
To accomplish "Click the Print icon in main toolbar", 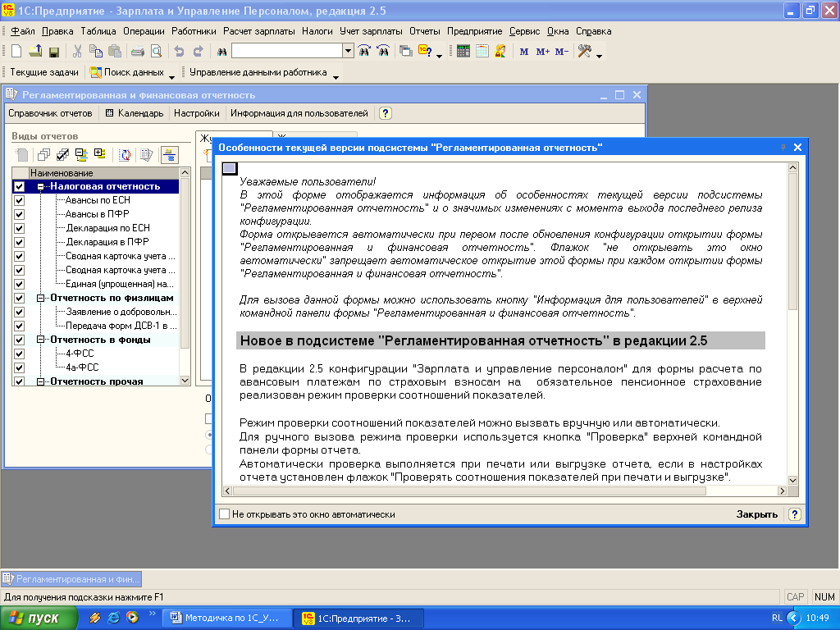I will coord(138,52).
